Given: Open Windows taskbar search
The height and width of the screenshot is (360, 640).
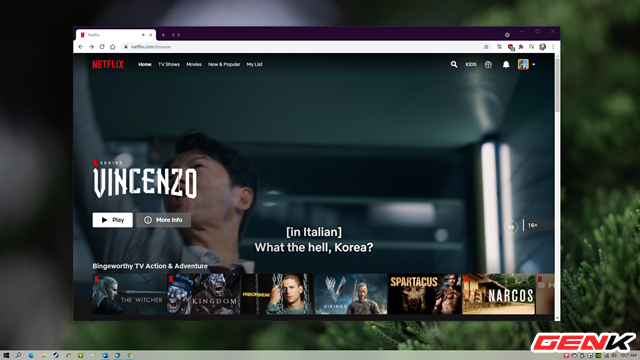Looking at the screenshot, I should coord(18,356).
